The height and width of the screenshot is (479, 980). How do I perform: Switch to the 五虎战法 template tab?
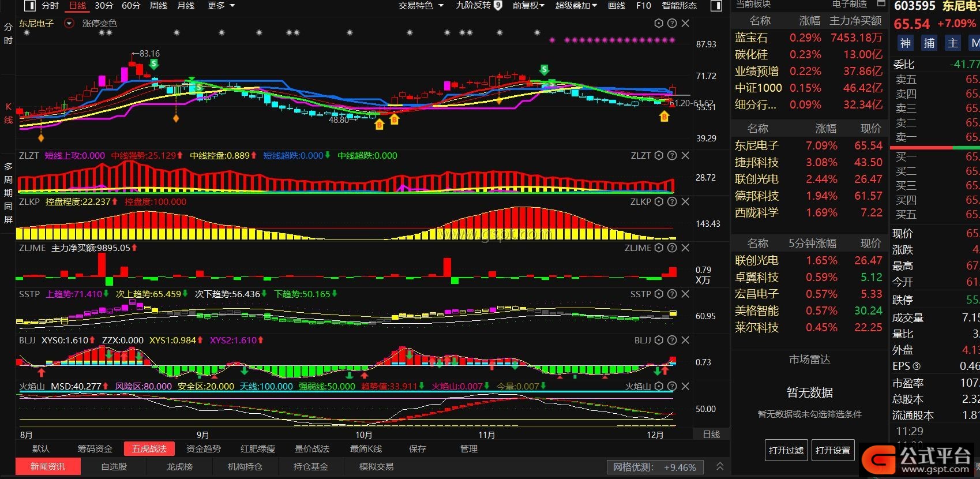point(149,448)
